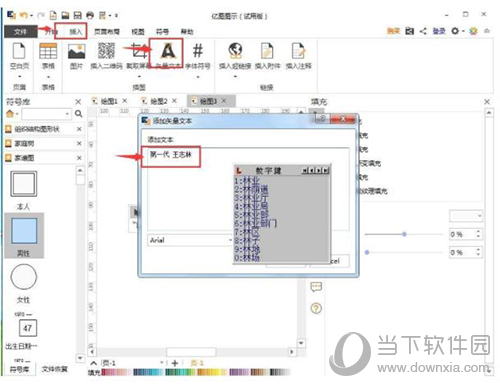Click the vector text A icon

click(168, 51)
